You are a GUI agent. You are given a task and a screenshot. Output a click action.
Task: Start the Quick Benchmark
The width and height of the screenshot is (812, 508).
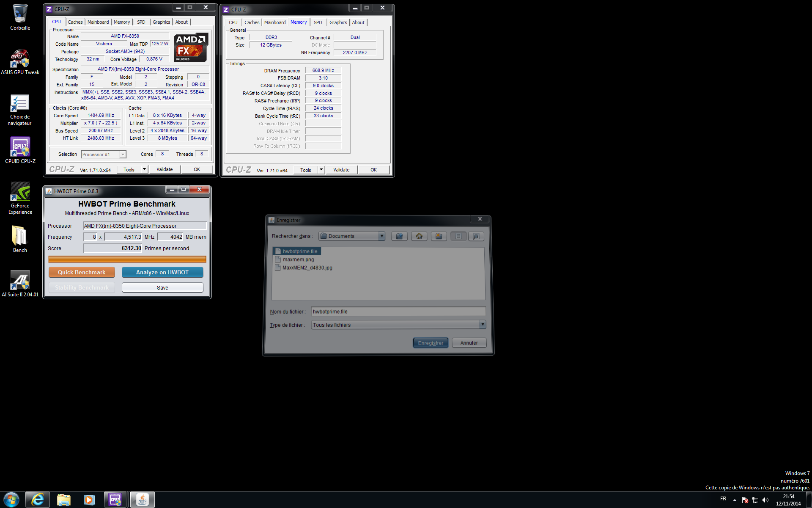click(x=82, y=272)
